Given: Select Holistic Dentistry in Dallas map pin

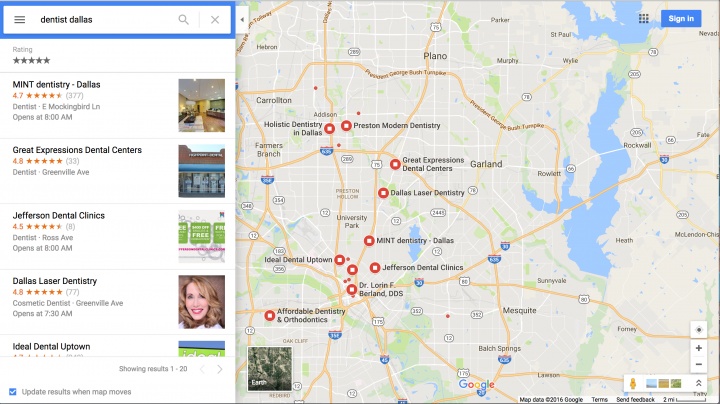Looking at the screenshot, I should [x=329, y=129].
